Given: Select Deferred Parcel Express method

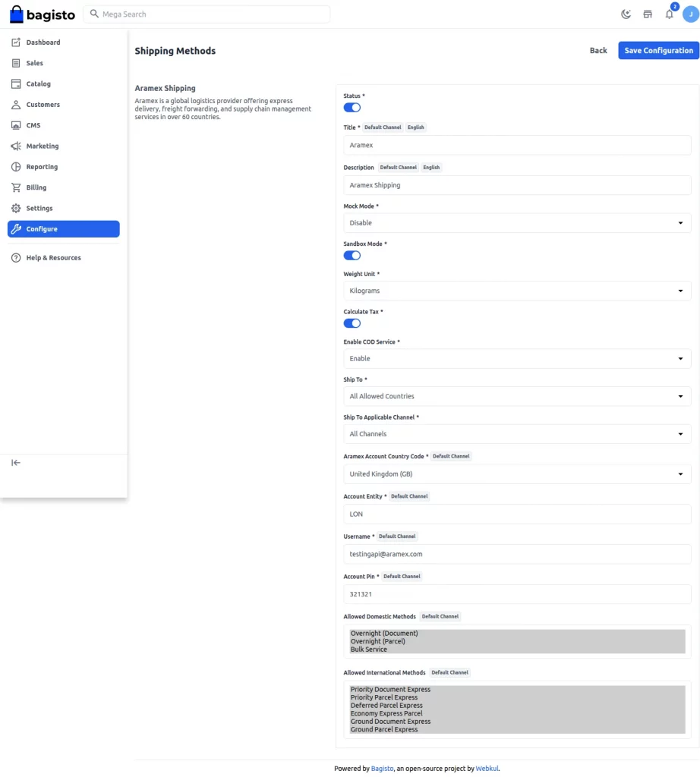Looking at the screenshot, I should coord(518,705).
